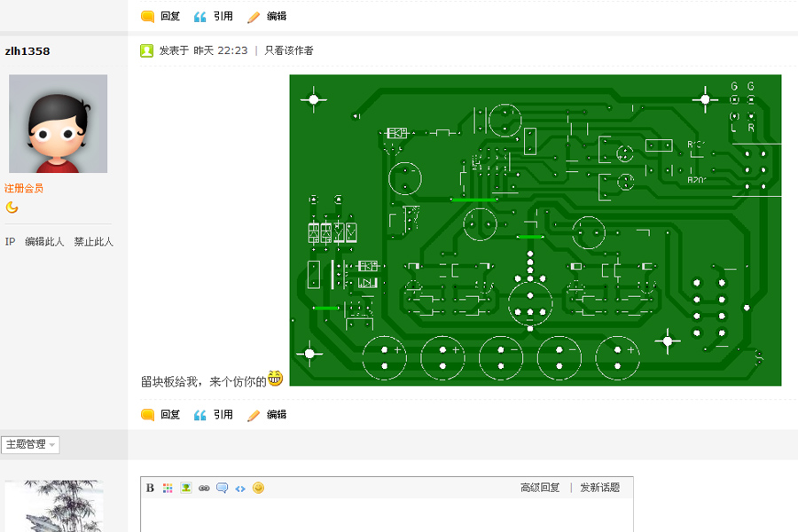Click the green user icon beside post time
Viewport: 798px width, 532px height.
146,51
